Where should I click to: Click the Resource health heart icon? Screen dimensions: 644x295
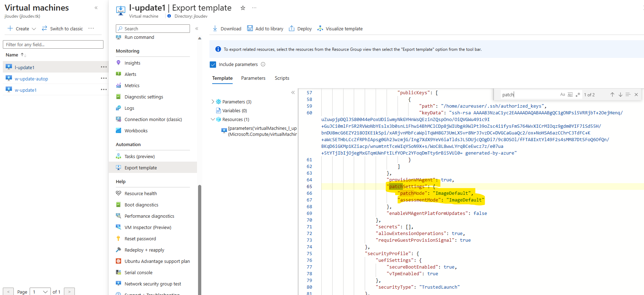coord(119,193)
